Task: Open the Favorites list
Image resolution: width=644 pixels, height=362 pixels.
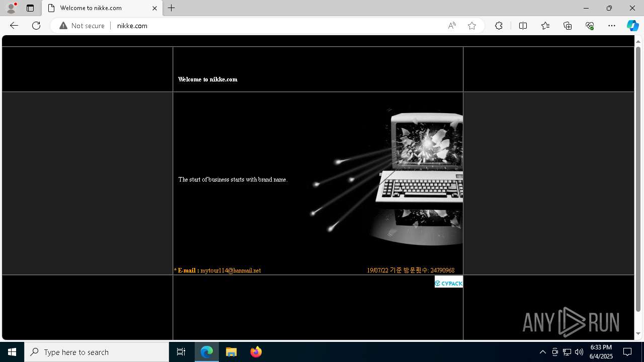Action: (x=545, y=26)
